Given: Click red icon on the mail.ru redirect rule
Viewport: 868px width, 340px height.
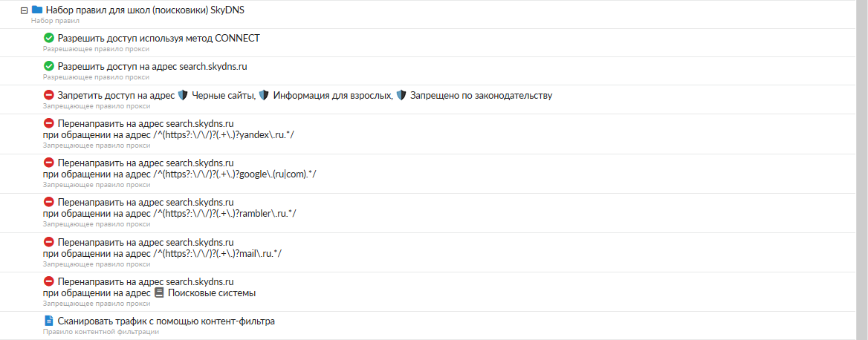Looking at the screenshot, I should (49, 242).
